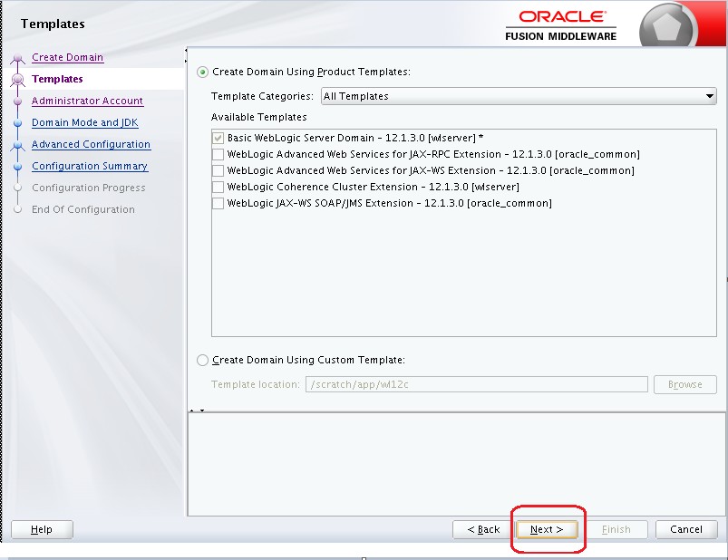Click the Available Templates label

258,117
